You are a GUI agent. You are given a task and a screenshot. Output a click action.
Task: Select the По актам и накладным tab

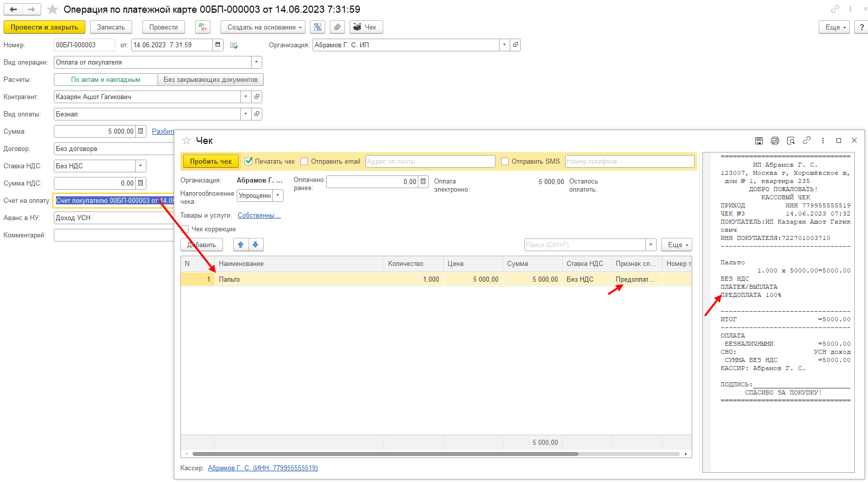pyautogui.click(x=106, y=80)
